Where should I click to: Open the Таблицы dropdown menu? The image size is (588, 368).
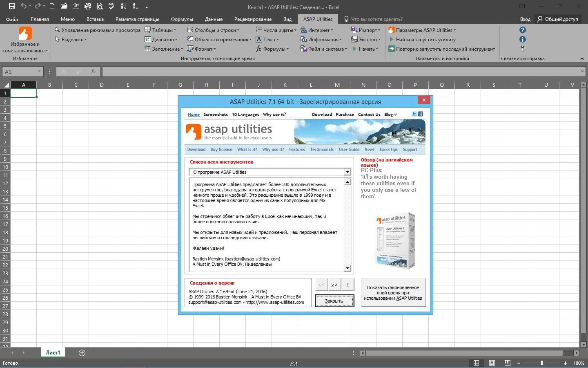click(160, 30)
